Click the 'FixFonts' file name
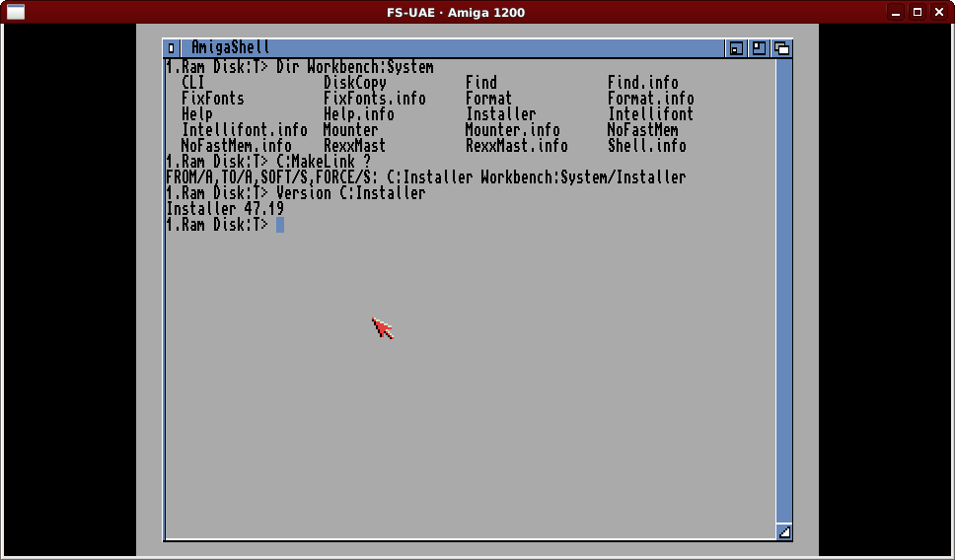This screenshot has height=560, width=955. point(212,98)
